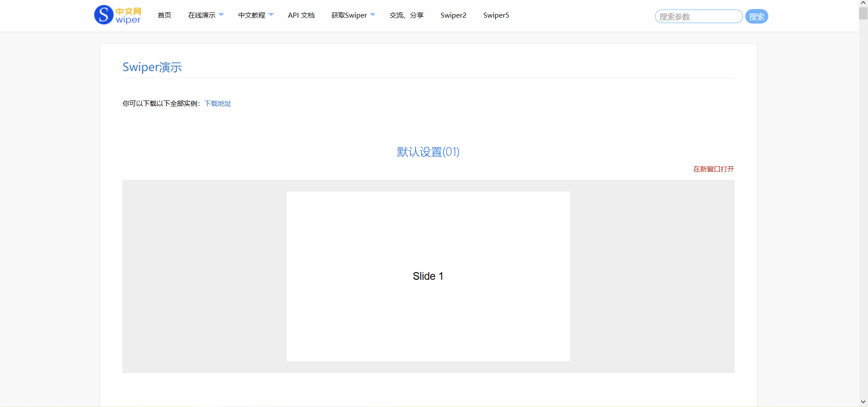Expand the 在线演示 dropdown arrow
The image size is (868, 407).
click(221, 15)
